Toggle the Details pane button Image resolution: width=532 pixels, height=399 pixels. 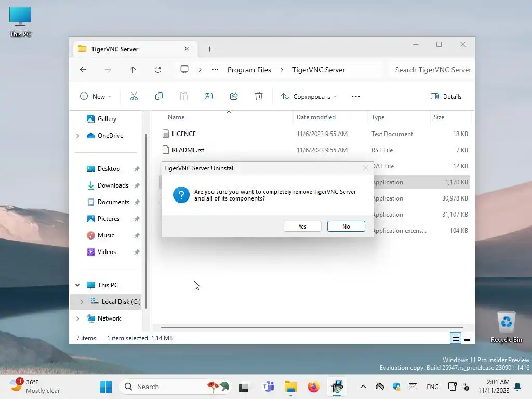point(446,96)
